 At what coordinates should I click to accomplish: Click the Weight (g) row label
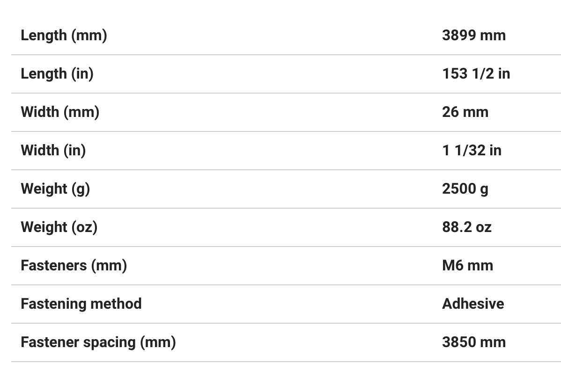click(55, 189)
